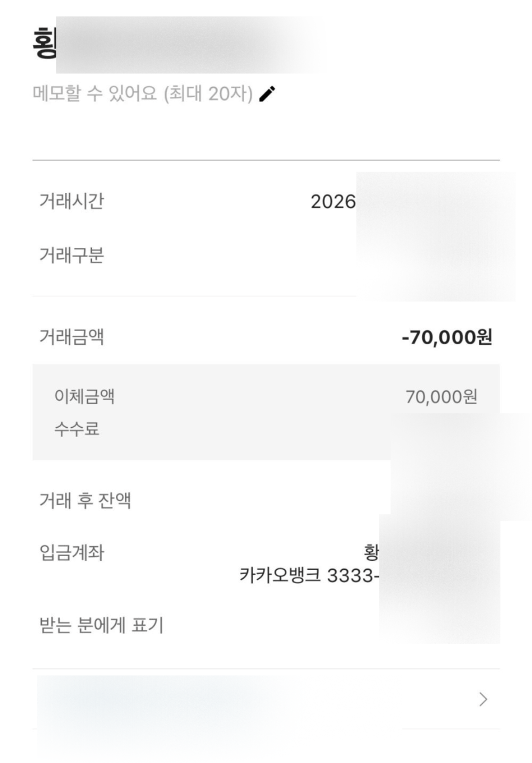The image size is (532, 763).
Task: Select the 수수료 fee label
Action: pyautogui.click(x=77, y=429)
